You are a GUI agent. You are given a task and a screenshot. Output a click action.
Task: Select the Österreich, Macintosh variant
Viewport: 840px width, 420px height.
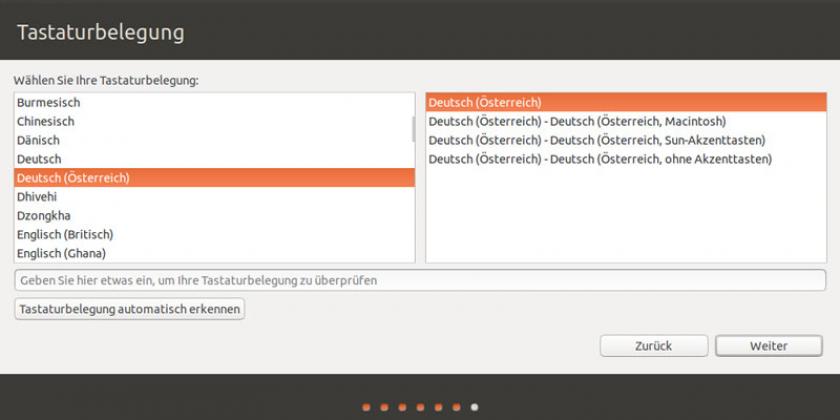click(x=577, y=121)
